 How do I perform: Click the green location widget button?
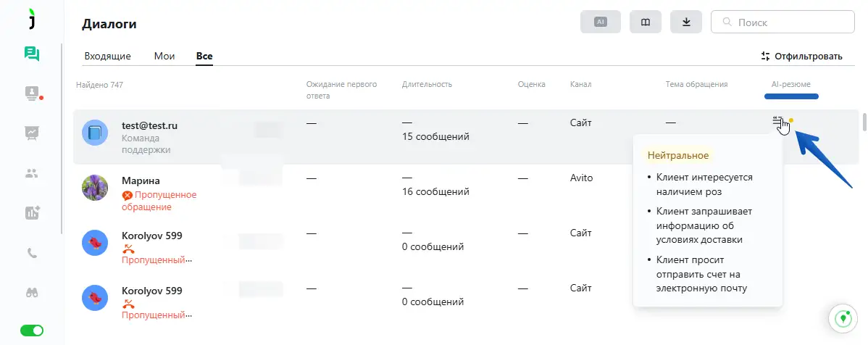(843, 318)
